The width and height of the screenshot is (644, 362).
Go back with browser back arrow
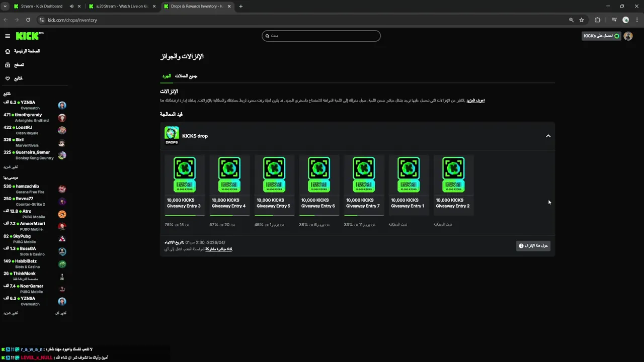6,20
